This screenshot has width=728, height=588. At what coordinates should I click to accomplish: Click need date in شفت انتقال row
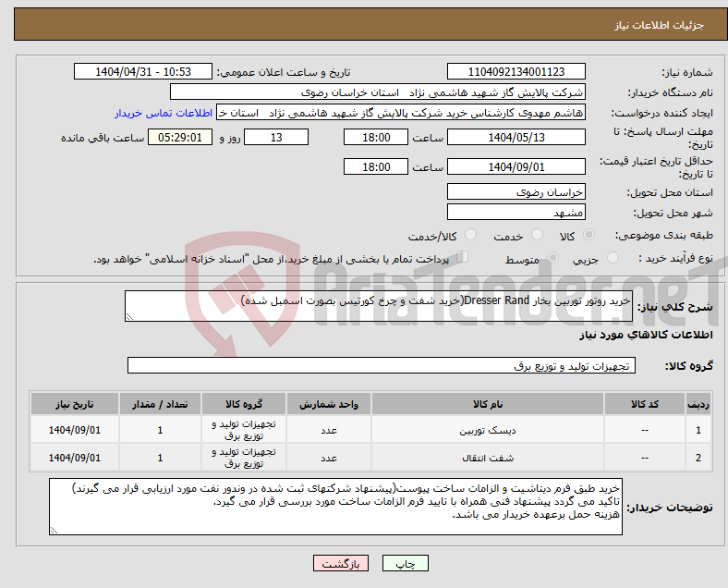(75, 458)
